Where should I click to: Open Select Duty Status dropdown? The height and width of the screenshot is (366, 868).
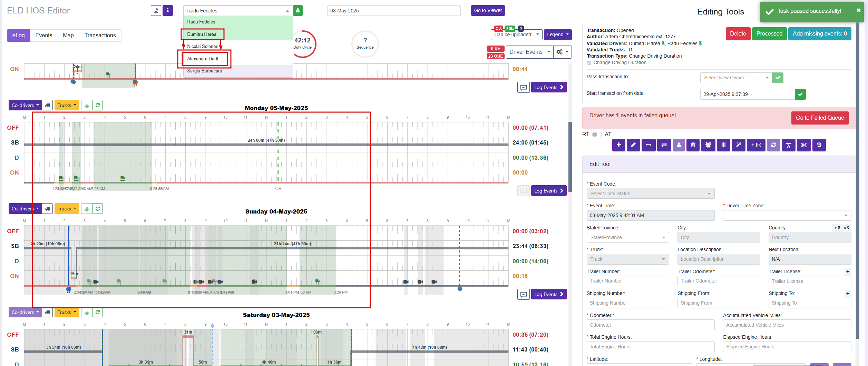click(x=650, y=194)
